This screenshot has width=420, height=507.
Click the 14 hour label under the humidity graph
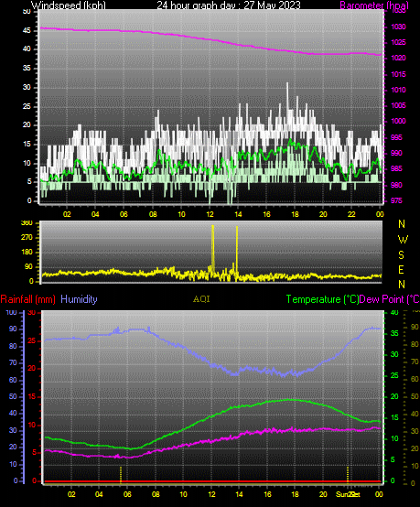239,494
